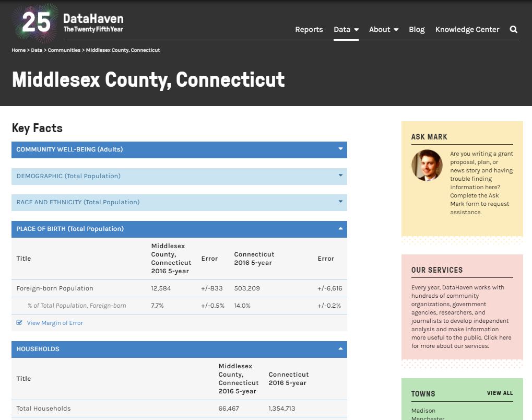Click the Ask Mark heading
The image size is (532, 420).
click(x=429, y=137)
